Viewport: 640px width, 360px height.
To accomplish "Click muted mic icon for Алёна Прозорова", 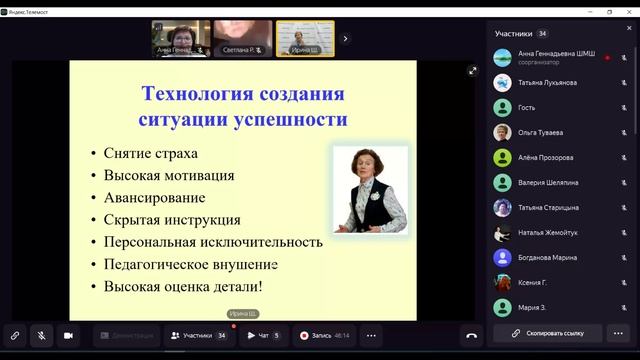I will [624, 158].
